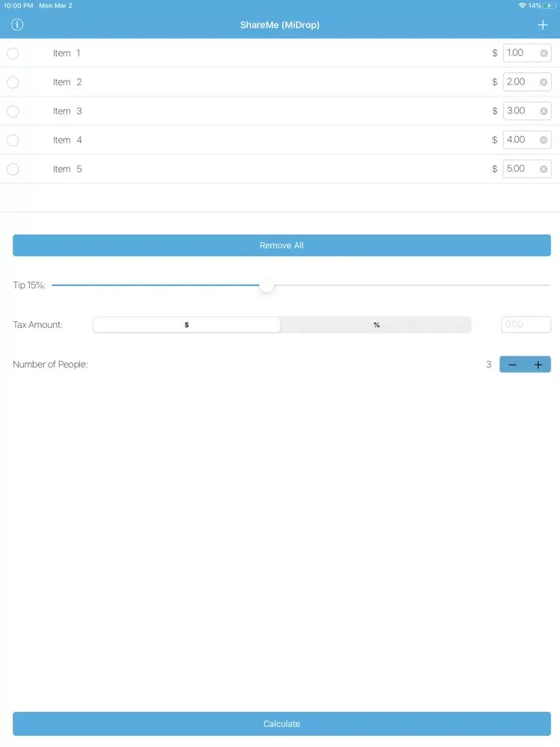The image size is (560, 747).
Task: Edit the Item 3 price field
Action: pos(527,111)
